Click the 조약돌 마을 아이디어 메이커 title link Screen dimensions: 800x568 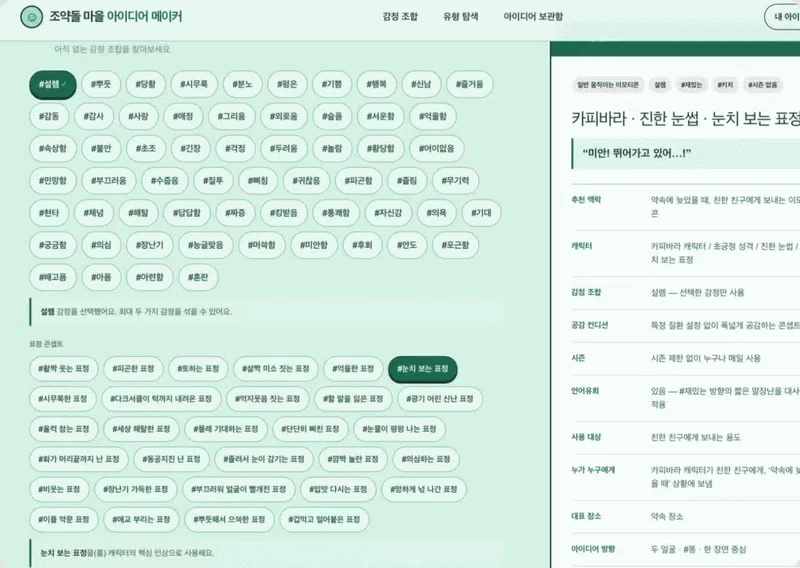[115, 16]
